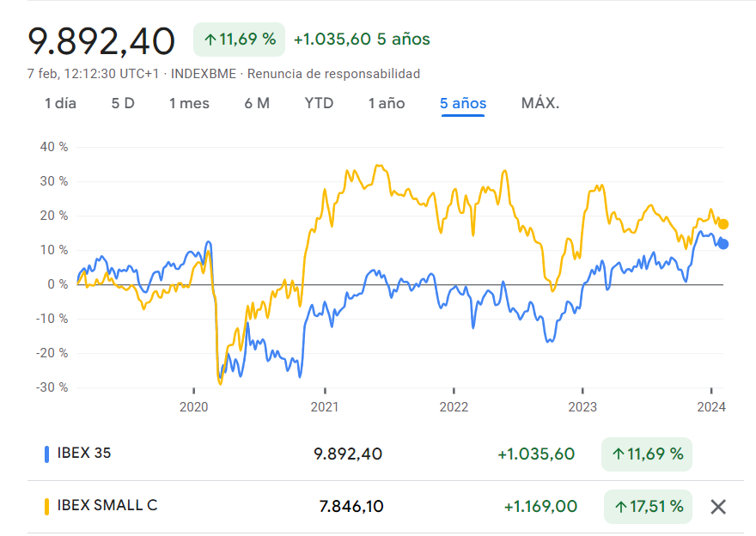Select the IBEX SMALL C legend label

pyautogui.click(x=107, y=505)
